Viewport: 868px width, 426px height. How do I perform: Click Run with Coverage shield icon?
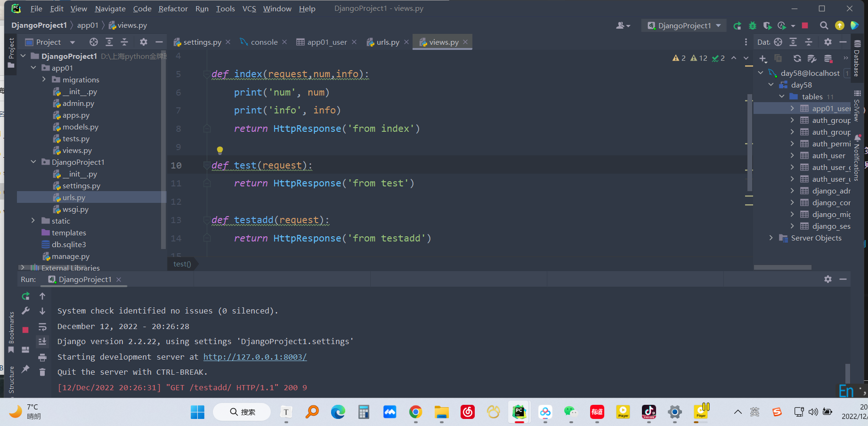tap(767, 25)
